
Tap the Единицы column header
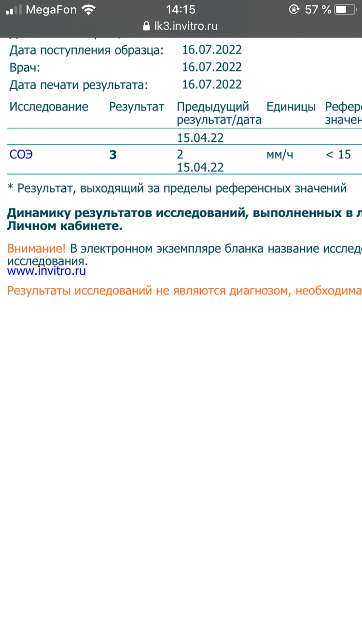(x=291, y=107)
